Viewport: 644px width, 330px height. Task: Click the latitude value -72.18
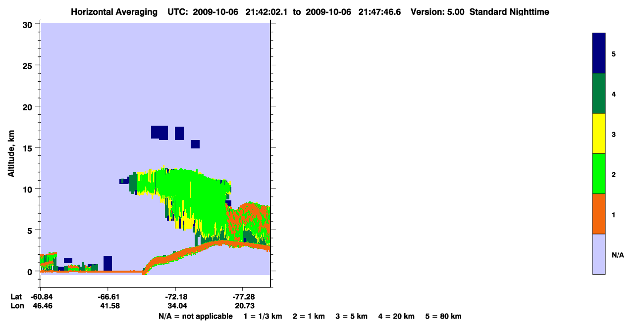pos(176,297)
